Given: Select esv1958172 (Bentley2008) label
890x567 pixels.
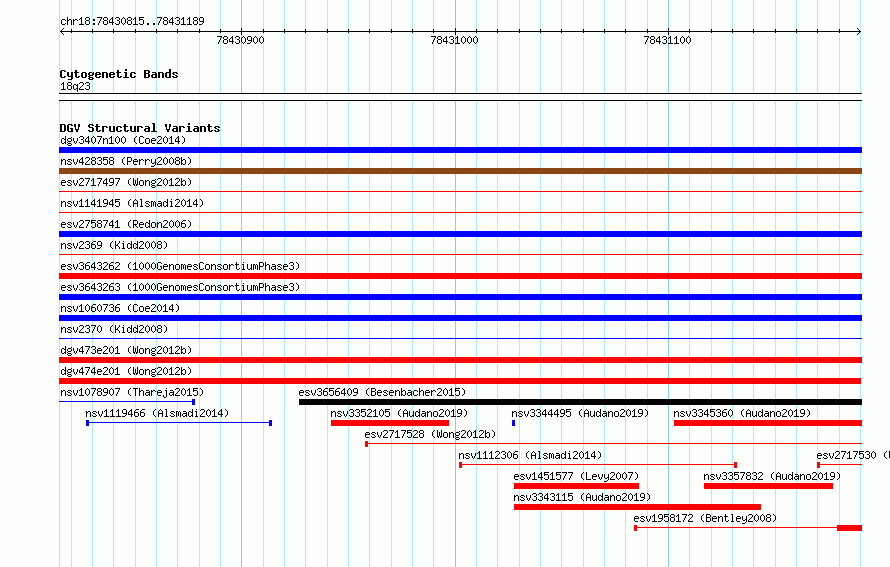Looking at the screenshot, I should pyautogui.click(x=705, y=518).
